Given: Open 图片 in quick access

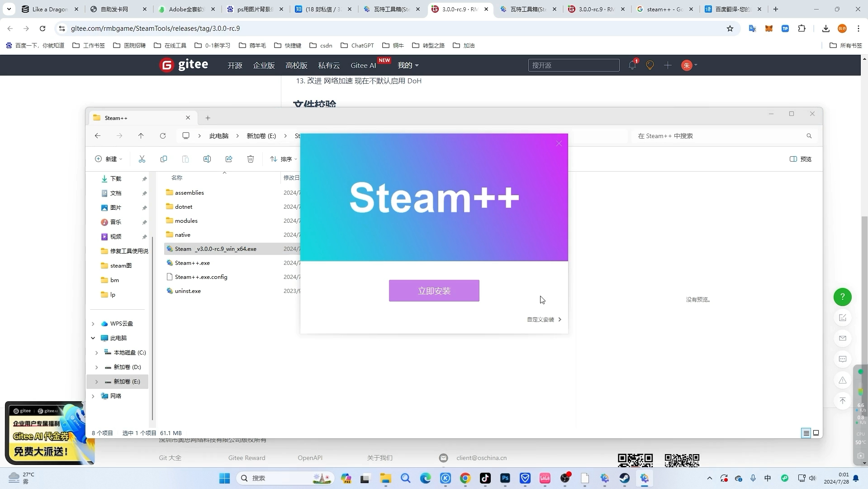Looking at the screenshot, I should point(116,207).
